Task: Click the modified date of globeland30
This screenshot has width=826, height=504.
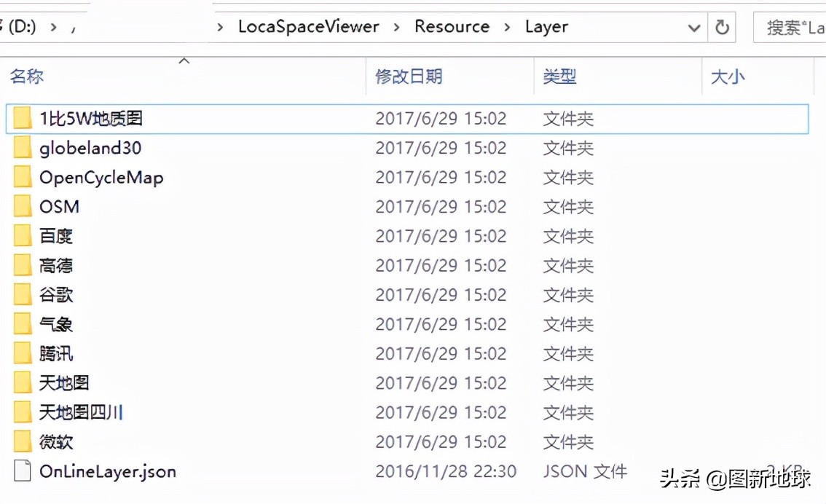Action: [x=441, y=148]
